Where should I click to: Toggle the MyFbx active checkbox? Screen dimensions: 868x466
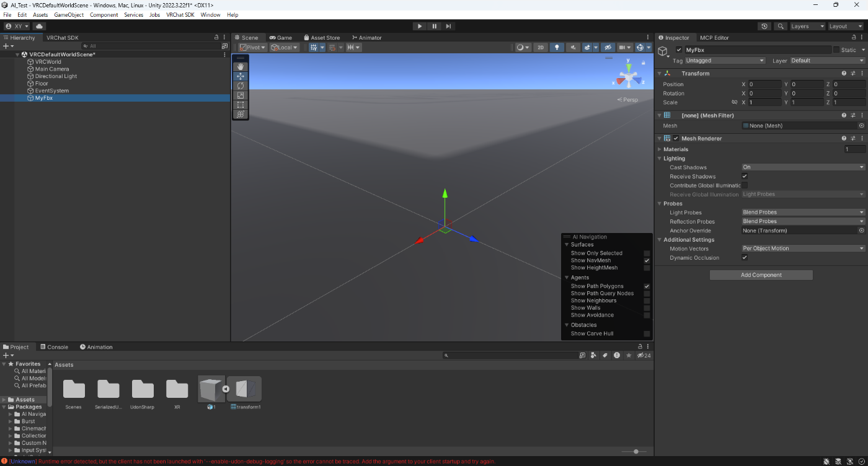coord(679,50)
